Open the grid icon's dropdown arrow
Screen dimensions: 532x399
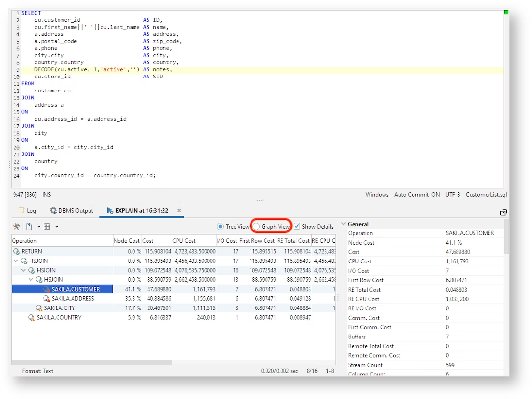point(57,226)
